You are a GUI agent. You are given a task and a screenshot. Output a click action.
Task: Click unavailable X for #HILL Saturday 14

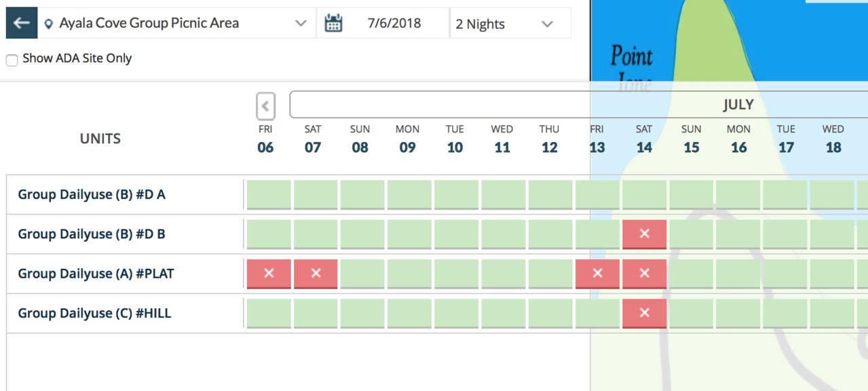(645, 313)
